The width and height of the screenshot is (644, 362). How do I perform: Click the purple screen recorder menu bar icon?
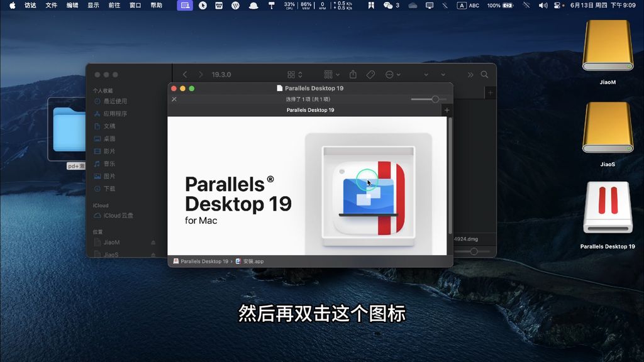(185, 5)
